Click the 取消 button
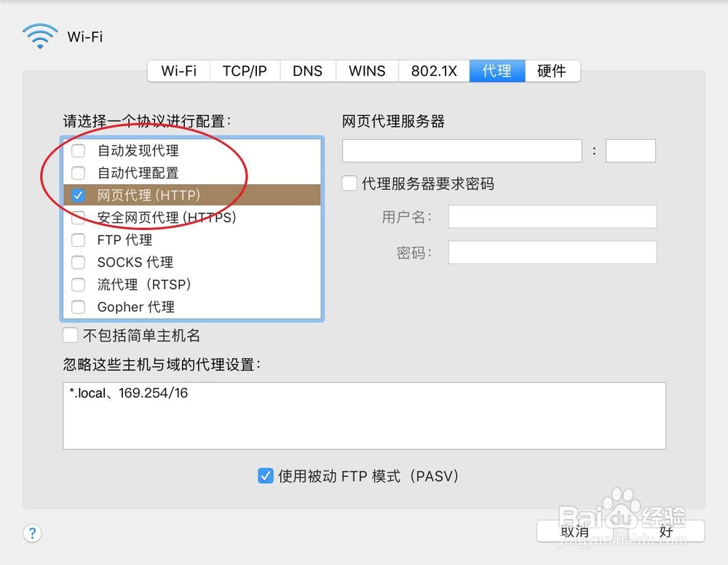This screenshot has height=565, width=728. point(574,532)
